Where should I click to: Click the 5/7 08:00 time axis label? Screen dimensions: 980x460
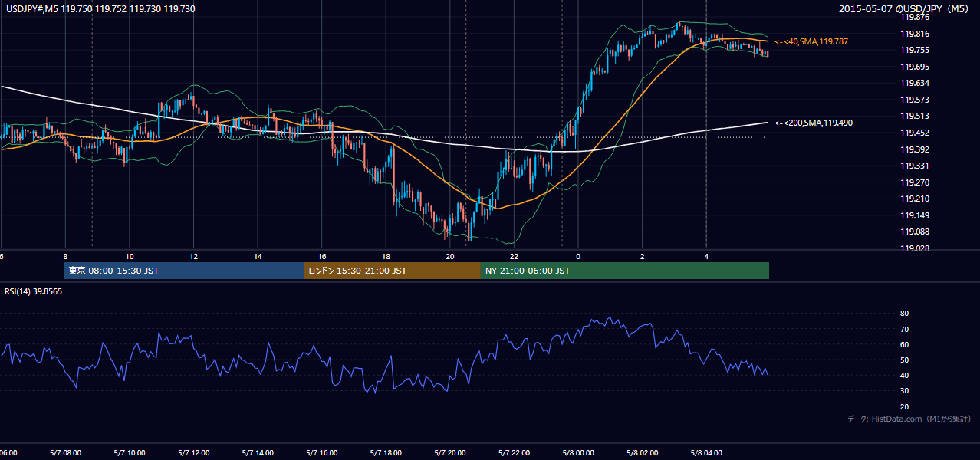click(65, 453)
